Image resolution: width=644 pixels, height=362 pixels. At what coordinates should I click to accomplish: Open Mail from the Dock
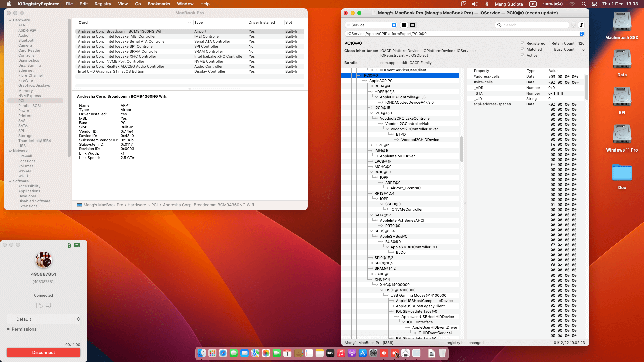[x=245, y=353]
